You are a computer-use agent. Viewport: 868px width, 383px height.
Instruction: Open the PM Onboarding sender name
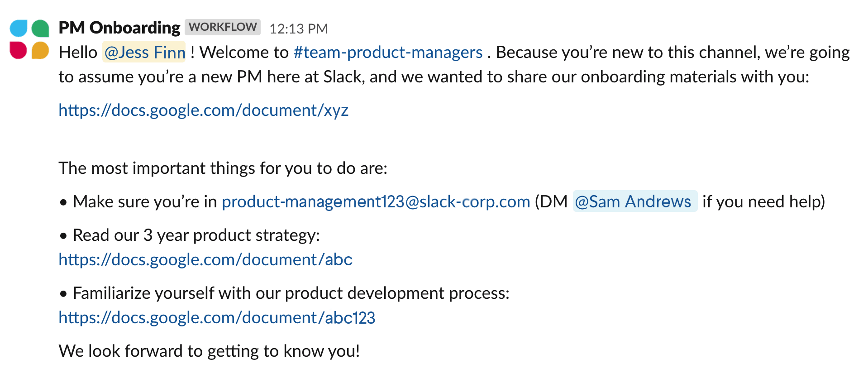pos(119,28)
